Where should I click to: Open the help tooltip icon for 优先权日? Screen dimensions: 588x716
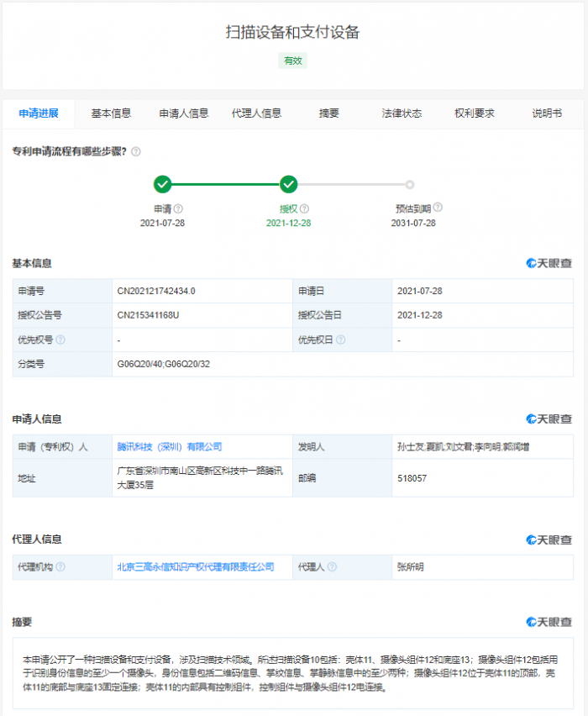[341, 340]
